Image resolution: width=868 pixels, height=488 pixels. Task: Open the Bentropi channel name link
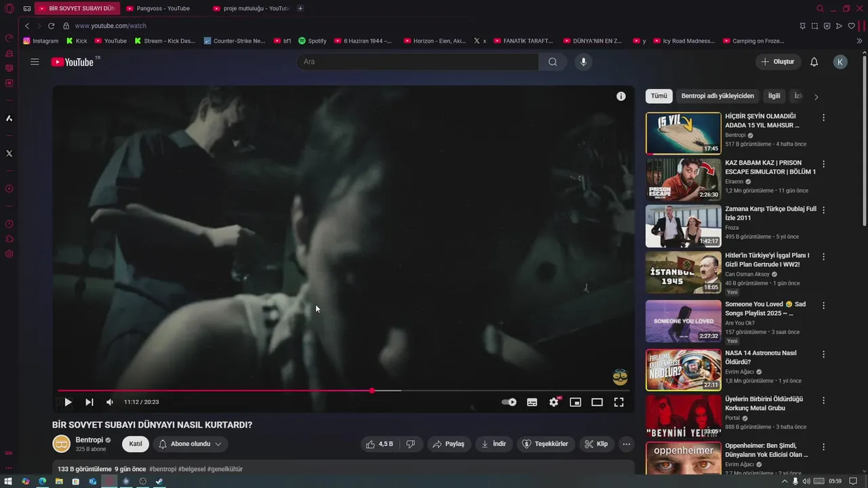[x=90, y=440]
